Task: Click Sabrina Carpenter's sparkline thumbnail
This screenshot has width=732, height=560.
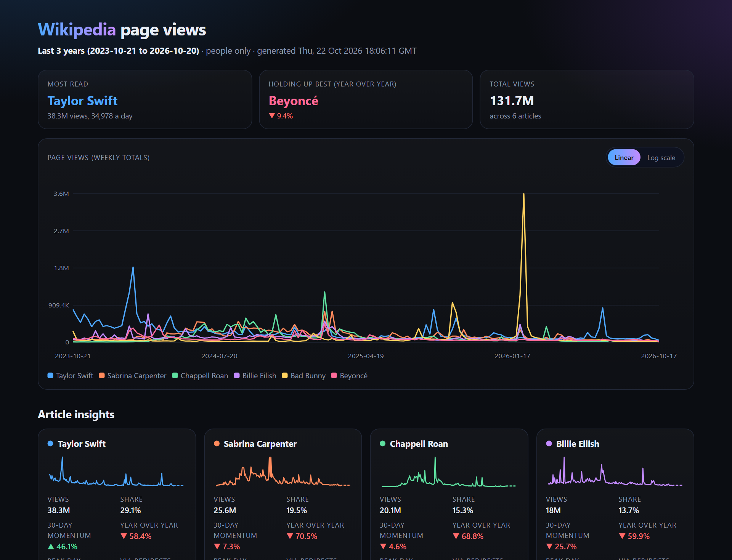Action: tap(283, 472)
